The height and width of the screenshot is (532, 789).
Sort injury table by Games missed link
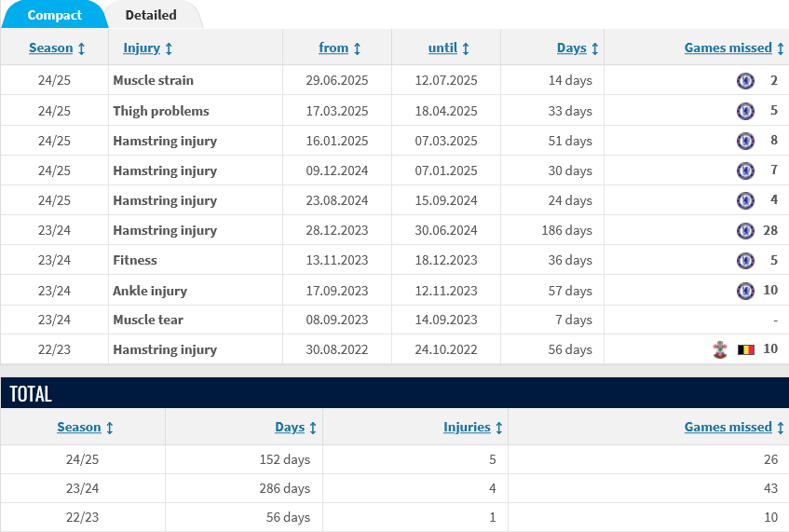(728, 48)
